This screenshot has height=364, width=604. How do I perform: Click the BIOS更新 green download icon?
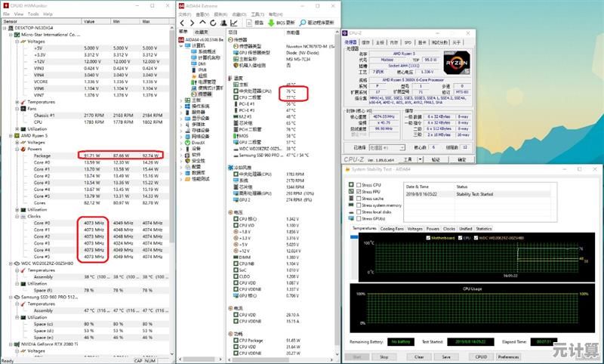pyautogui.click(x=273, y=23)
